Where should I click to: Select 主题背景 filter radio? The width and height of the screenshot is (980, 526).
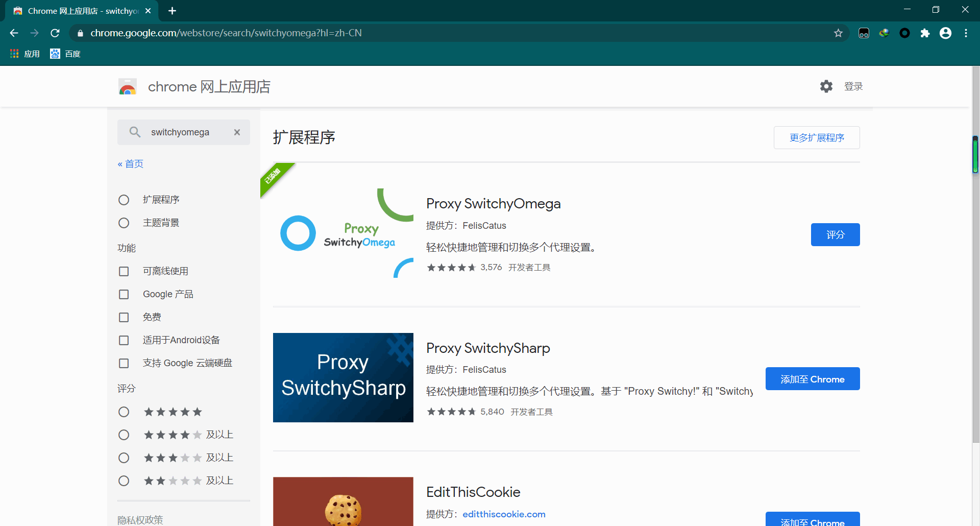tap(124, 223)
